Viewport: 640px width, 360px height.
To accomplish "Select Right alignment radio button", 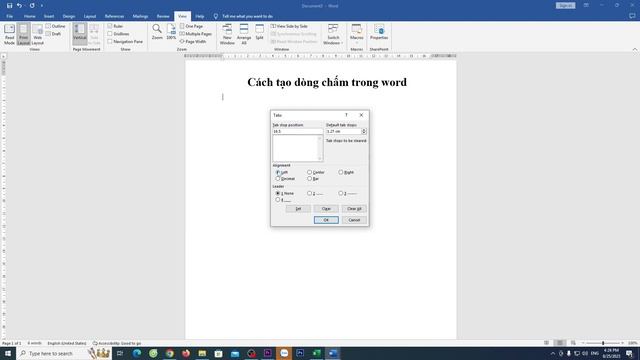I will [340, 173].
